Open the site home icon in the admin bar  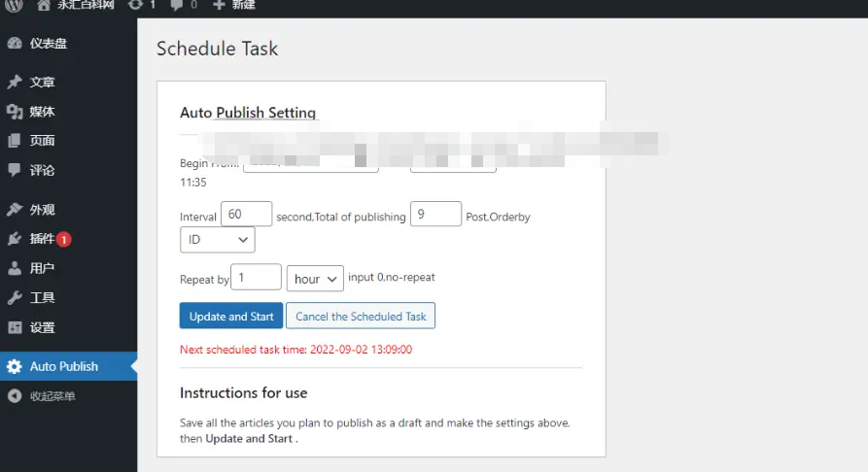click(x=43, y=6)
